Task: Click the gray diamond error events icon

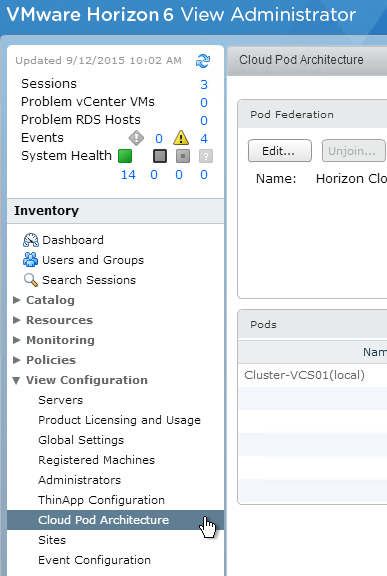Action: [x=136, y=138]
